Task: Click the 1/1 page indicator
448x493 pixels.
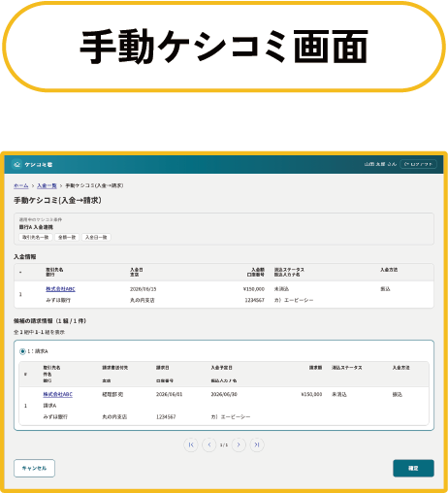Action: (224, 445)
